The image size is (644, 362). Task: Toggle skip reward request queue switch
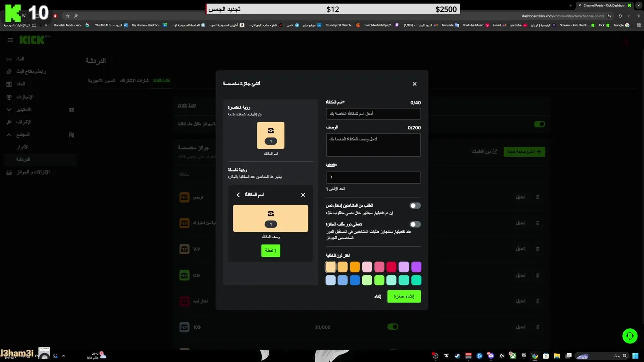[x=415, y=224]
